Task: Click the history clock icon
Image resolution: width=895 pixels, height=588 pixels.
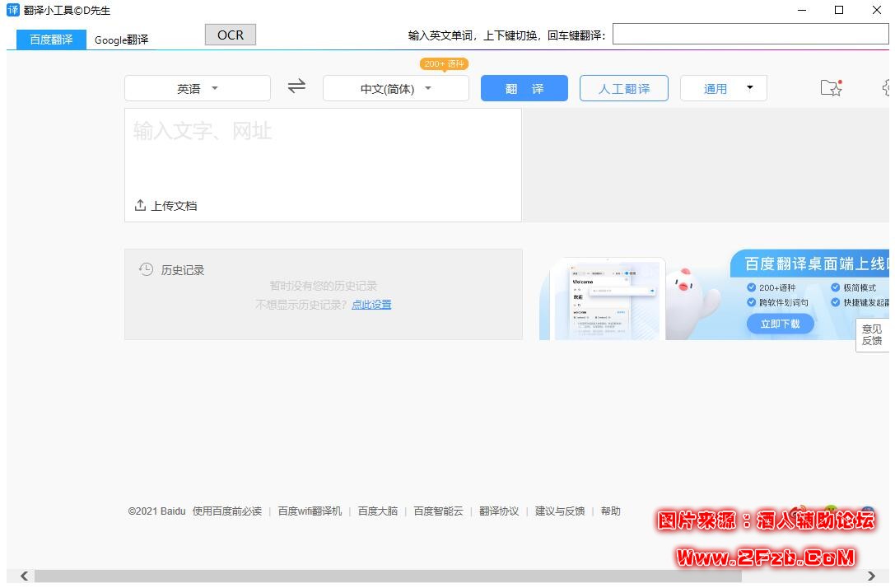Action: tap(146, 269)
